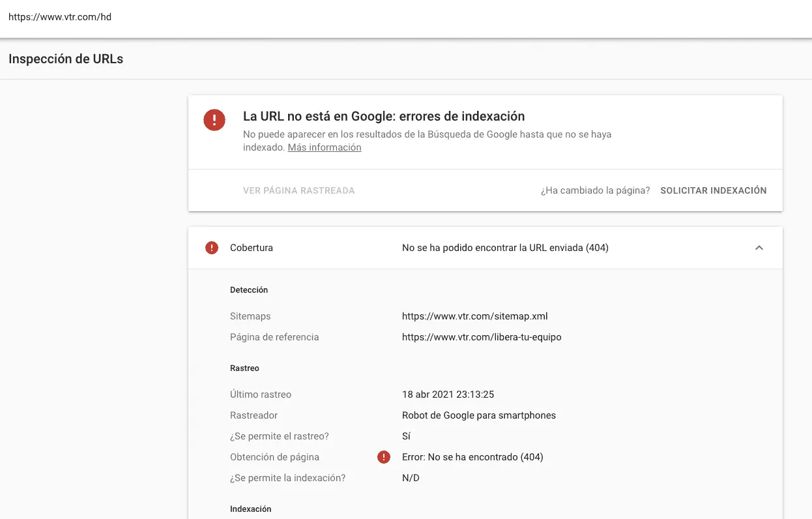Click the ¿Se permite la indexación? label
Image resolution: width=812 pixels, height=519 pixels.
[288, 478]
